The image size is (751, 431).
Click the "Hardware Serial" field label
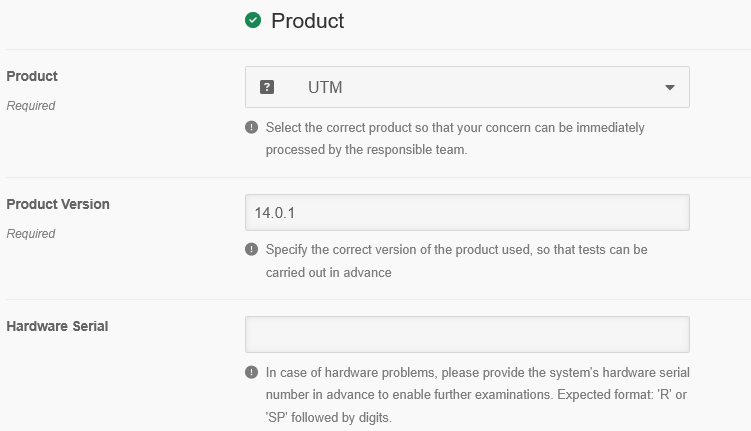click(57, 326)
